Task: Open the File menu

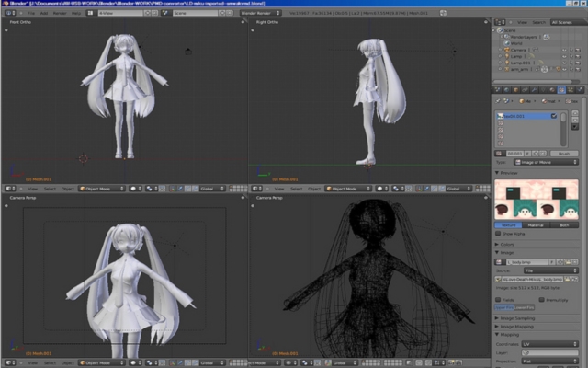Action: [31, 13]
